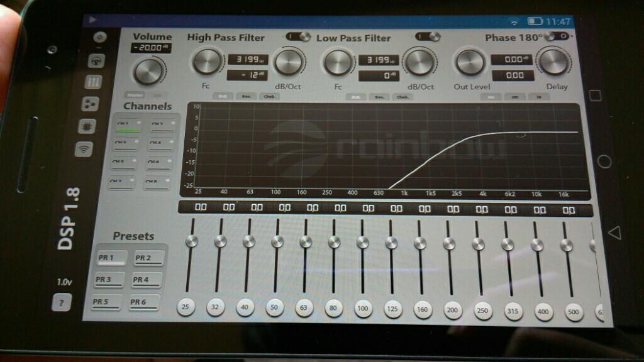This screenshot has height=362, width=644.
Task: Select channel CH8 button
Action: tap(157, 183)
